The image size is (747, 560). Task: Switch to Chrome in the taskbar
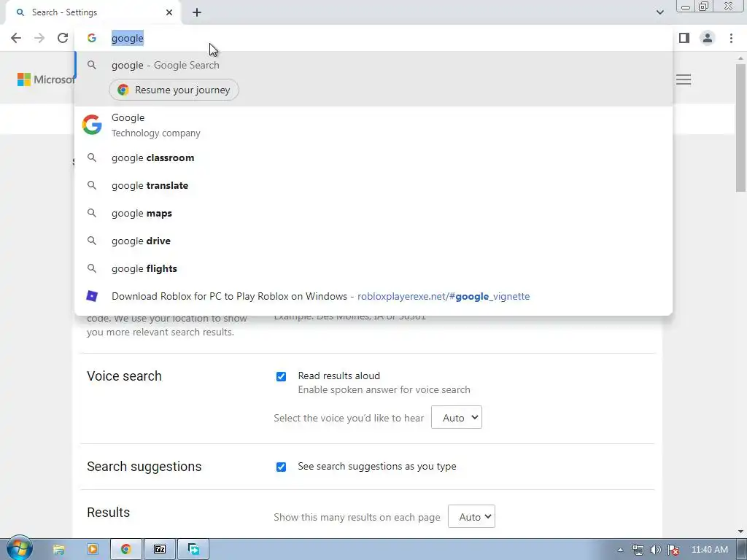click(x=125, y=550)
